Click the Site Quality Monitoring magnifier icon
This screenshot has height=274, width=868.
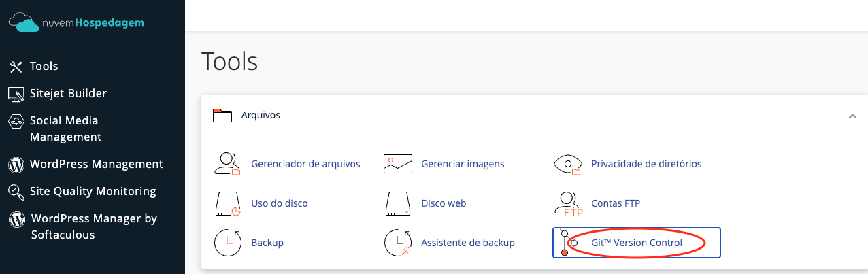[x=16, y=192]
